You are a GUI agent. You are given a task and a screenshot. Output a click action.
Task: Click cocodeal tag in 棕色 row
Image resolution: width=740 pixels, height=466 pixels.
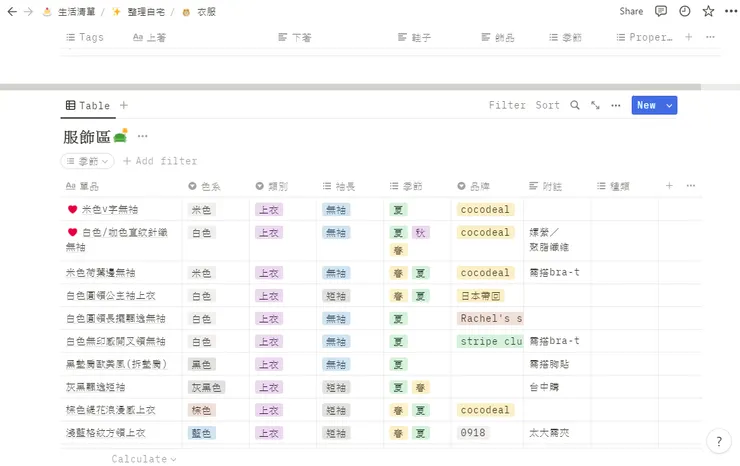(485, 410)
